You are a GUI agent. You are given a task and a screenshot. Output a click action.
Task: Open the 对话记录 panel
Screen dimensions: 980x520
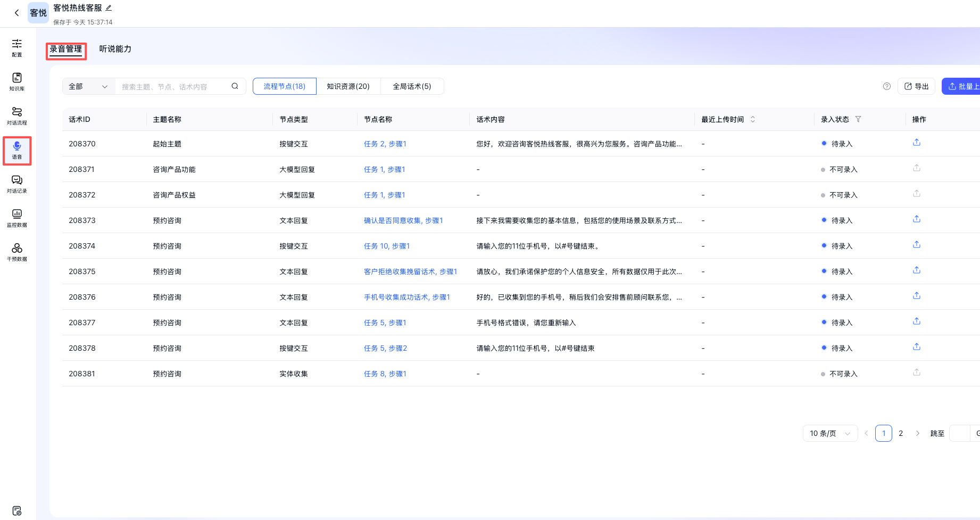[17, 184]
